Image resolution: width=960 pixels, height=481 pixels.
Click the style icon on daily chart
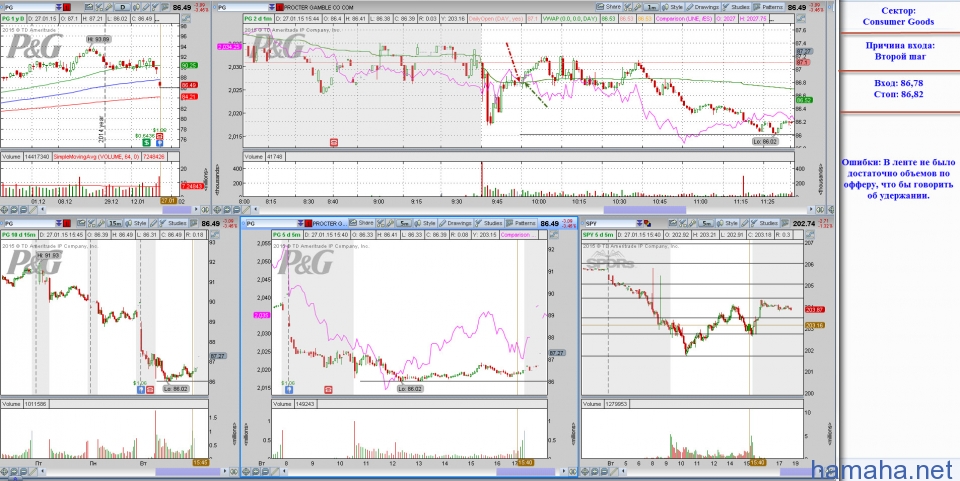coord(137,7)
